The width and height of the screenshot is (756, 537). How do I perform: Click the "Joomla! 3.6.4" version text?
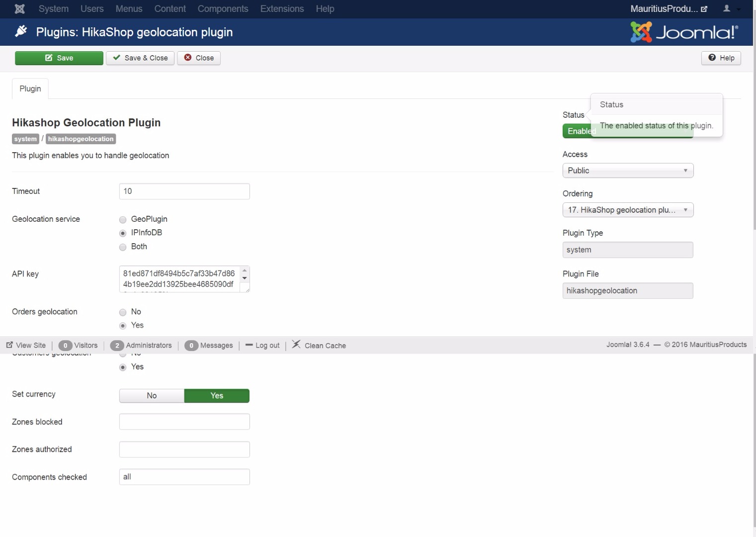(628, 345)
